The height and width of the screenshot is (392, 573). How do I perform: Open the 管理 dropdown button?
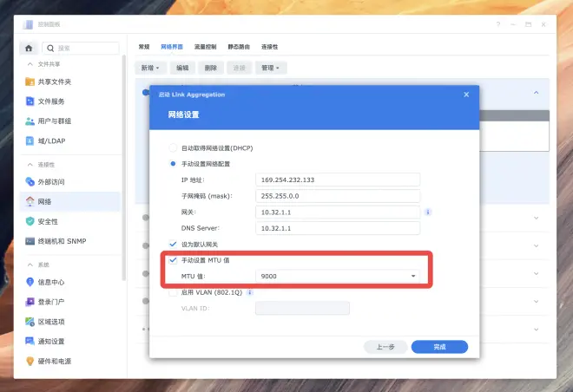271,68
